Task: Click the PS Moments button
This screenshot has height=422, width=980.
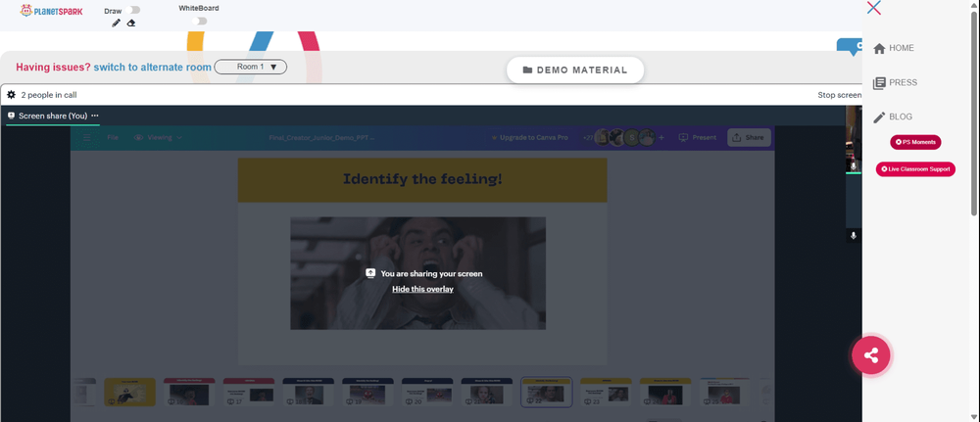Action: tap(915, 142)
